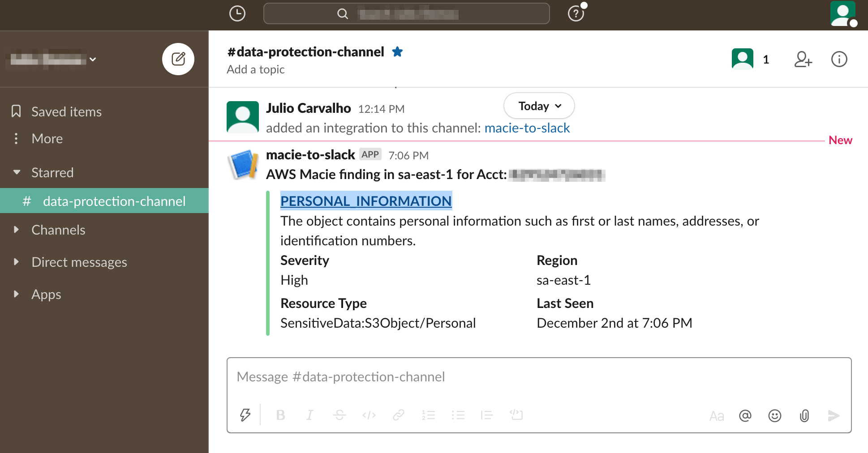Unstar the data-protection-channel via the star icon
The image size is (868, 453).
tap(397, 51)
